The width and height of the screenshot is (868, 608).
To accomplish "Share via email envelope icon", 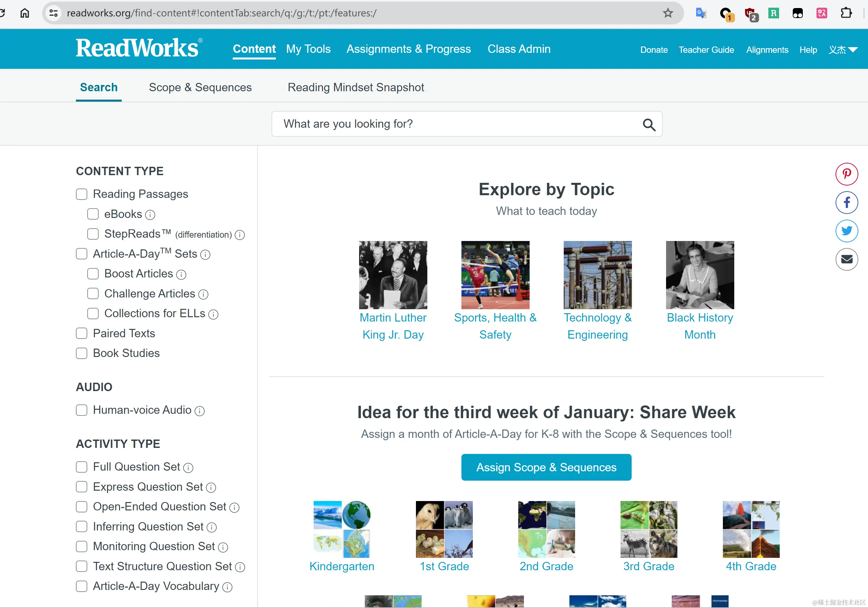I will point(847,259).
